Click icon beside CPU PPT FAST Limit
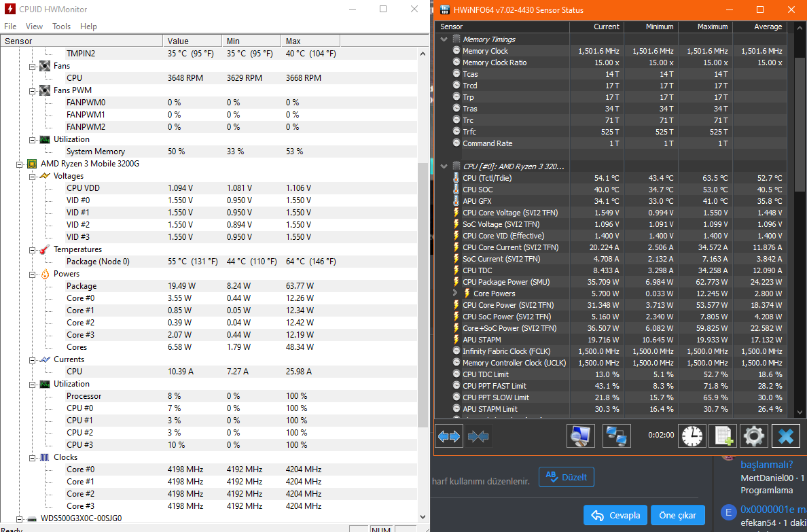 [x=456, y=385]
